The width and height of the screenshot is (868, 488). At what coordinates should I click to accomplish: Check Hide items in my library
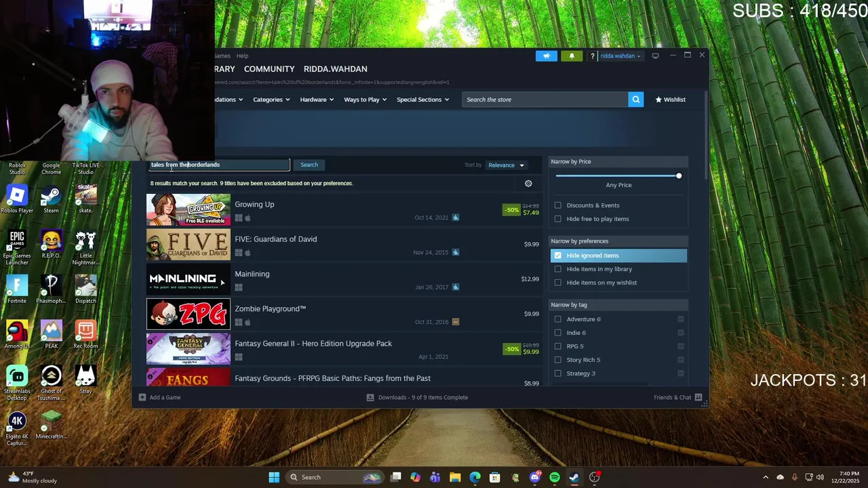[x=558, y=269]
